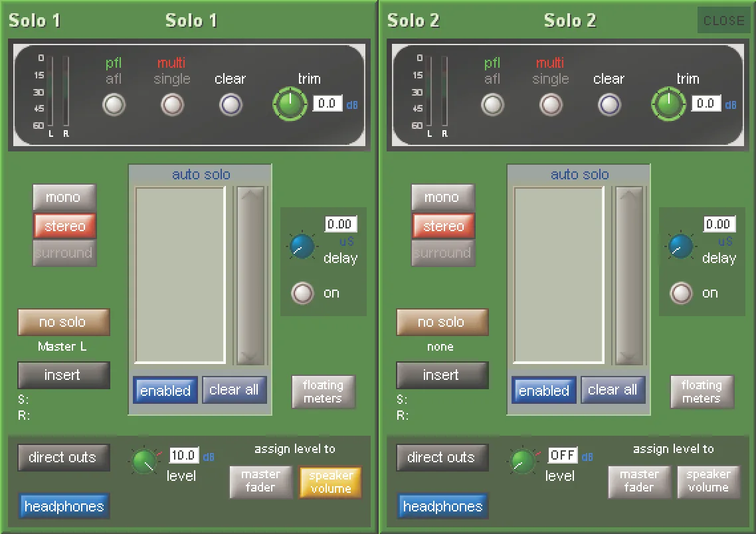756x534 pixels.
Task: Click Solo 1 auto solo scroll up arrow
Action: [250, 195]
